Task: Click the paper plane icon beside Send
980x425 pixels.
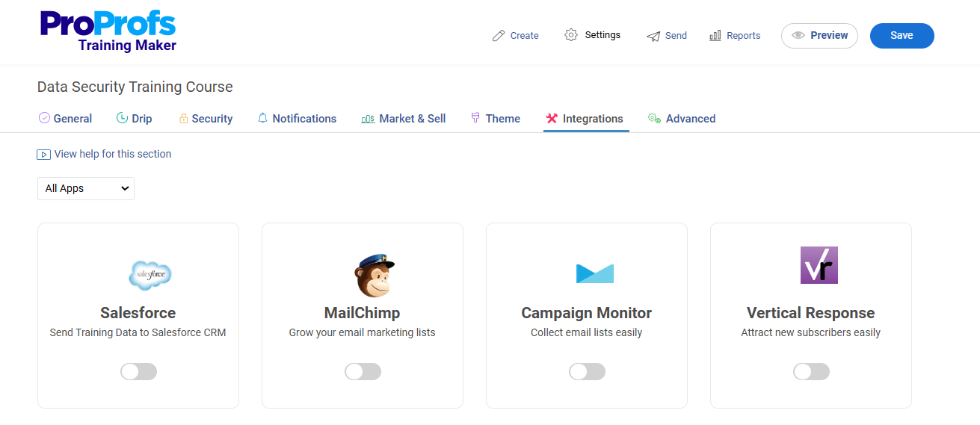Action: pyautogui.click(x=653, y=36)
